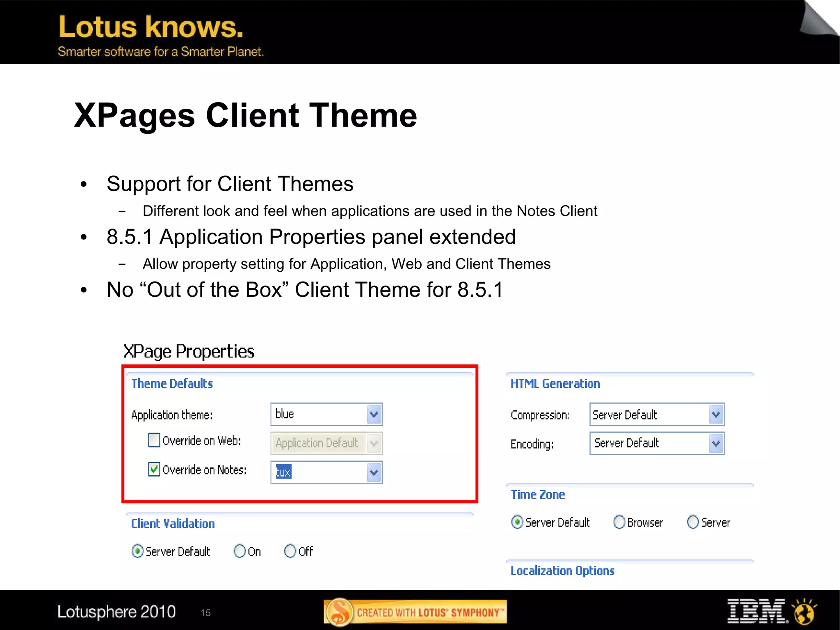
Task: Choose Server Default in Time Zone
Action: point(517,522)
